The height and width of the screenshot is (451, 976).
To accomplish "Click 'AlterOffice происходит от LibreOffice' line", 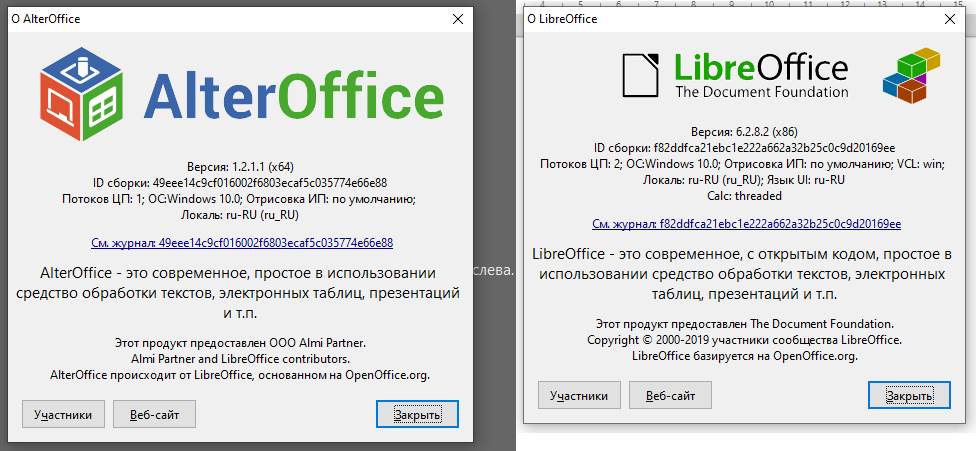I will pyautogui.click(x=240, y=375).
